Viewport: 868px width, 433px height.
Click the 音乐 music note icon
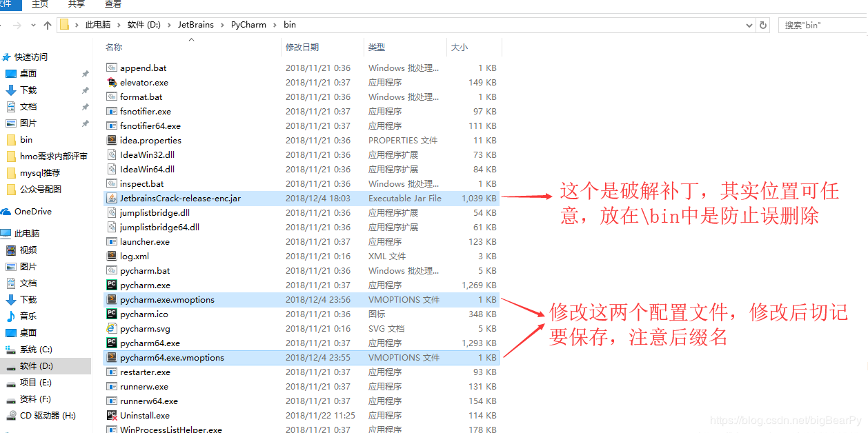pos(11,316)
